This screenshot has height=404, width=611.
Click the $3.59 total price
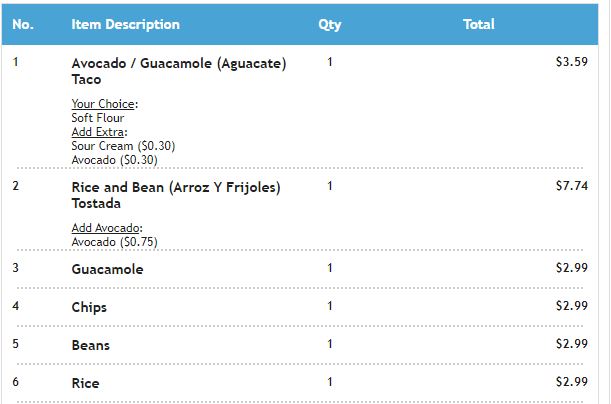pyautogui.click(x=572, y=62)
